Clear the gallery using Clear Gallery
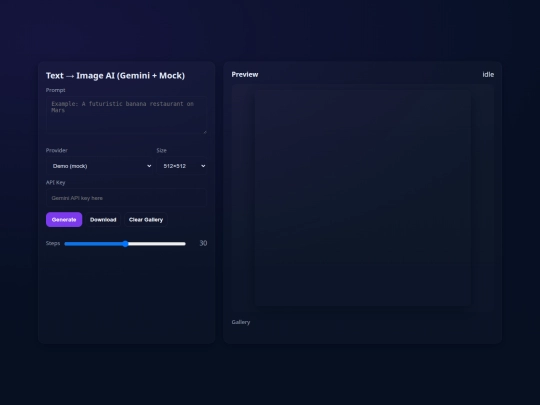540x405 pixels. click(146, 220)
